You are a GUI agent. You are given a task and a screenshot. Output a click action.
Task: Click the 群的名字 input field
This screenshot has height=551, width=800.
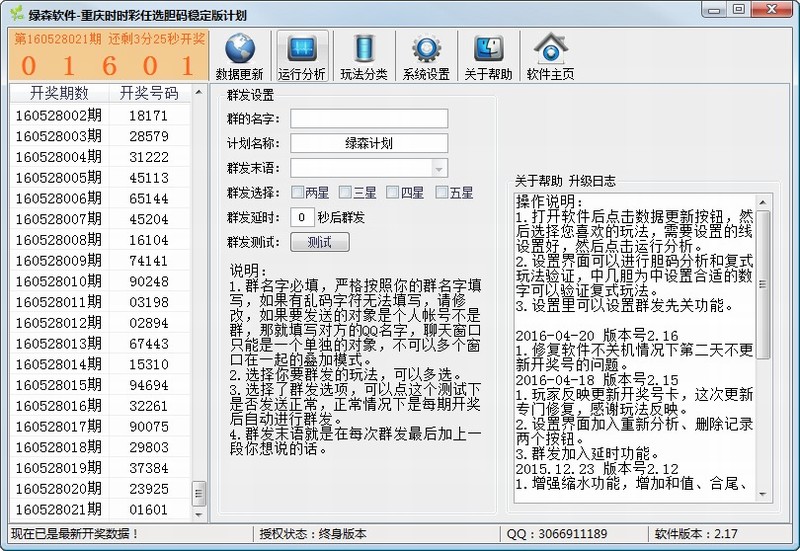pos(369,119)
